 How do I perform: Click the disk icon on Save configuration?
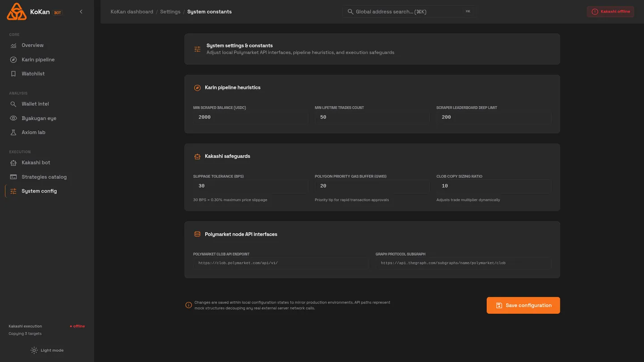point(499,305)
